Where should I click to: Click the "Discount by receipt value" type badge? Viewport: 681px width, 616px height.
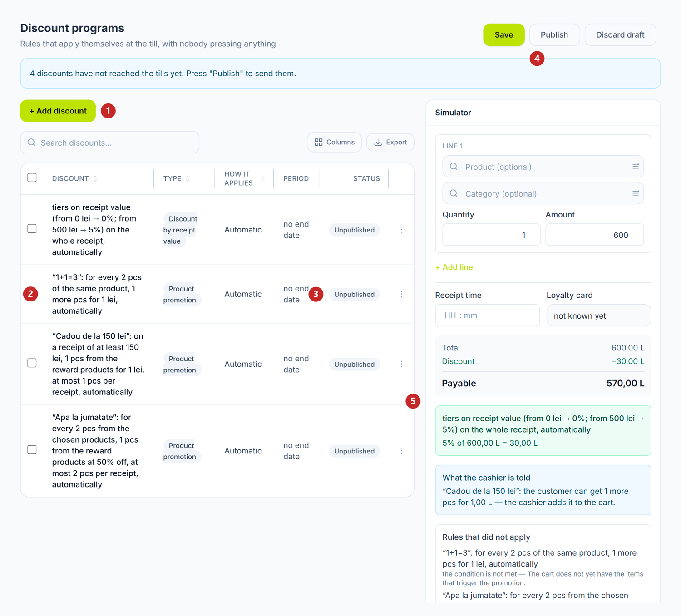coord(181,230)
